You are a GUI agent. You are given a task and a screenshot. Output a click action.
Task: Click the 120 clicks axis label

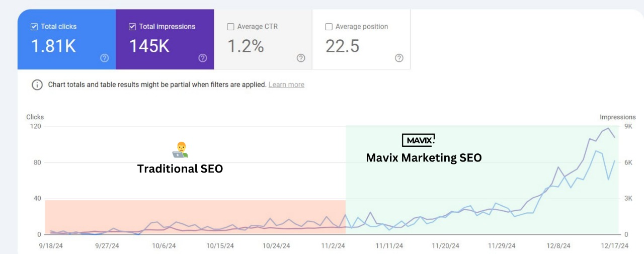point(35,126)
